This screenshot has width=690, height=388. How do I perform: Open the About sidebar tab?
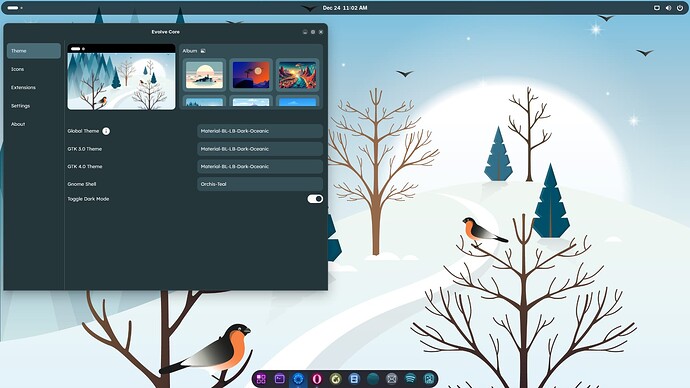(x=34, y=124)
